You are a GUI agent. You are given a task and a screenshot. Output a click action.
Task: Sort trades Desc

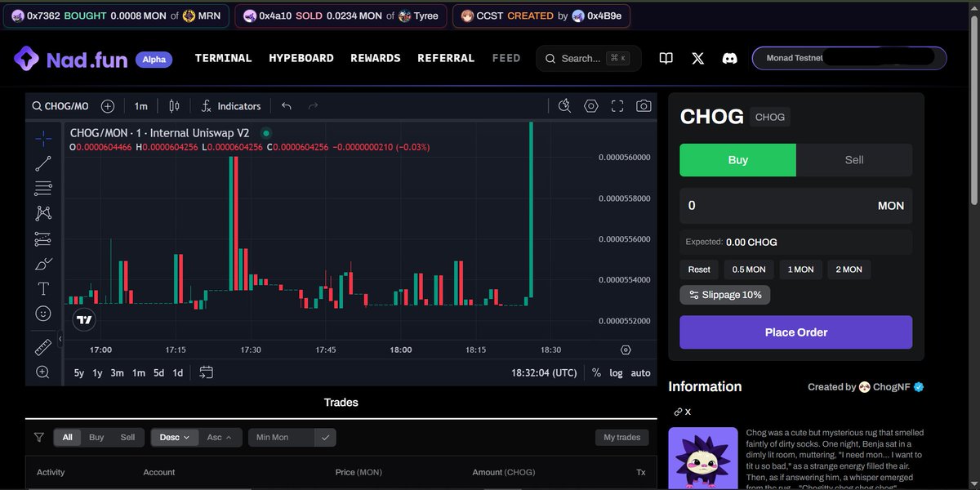click(174, 438)
